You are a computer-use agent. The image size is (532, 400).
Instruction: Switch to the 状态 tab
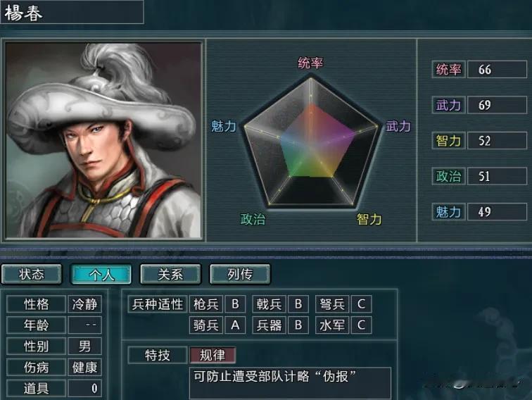pos(32,274)
